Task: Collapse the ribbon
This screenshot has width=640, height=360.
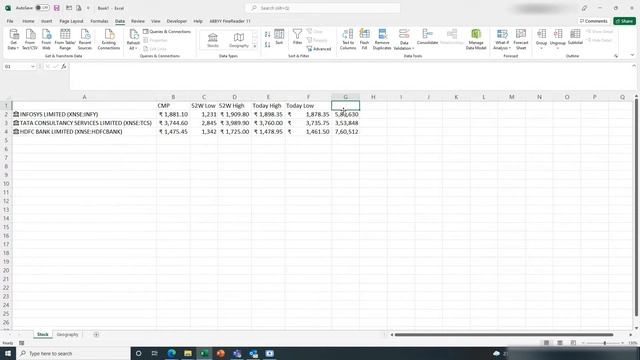Action: point(632,55)
